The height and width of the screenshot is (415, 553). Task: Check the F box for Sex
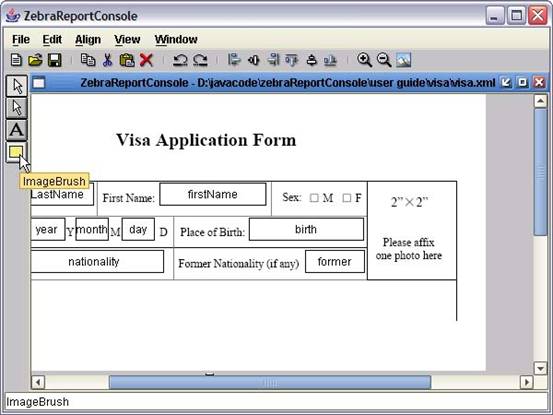pyautogui.click(x=347, y=198)
